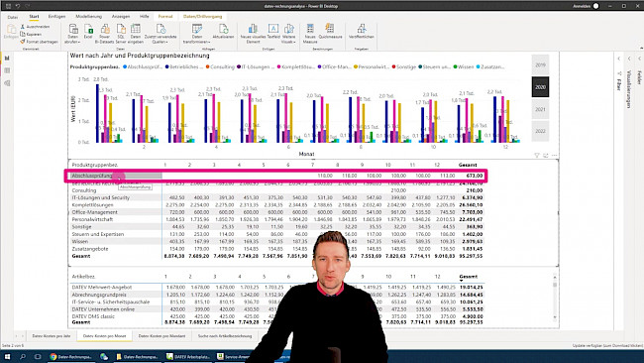Refresh data with Aktualisieren
Image resolution: width=644 pixels, height=363 pixels.
(224, 32)
